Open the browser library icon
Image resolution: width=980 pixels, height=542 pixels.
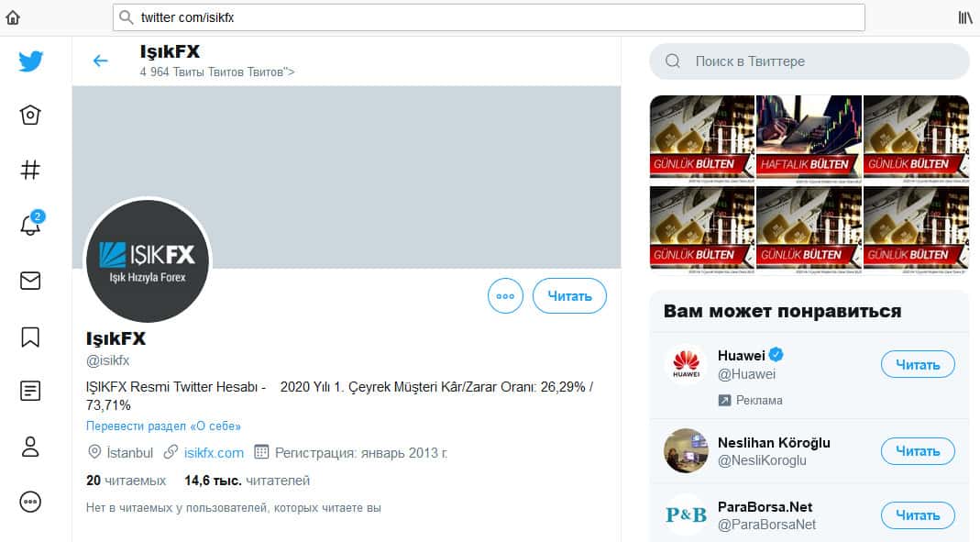(x=965, y=17)
